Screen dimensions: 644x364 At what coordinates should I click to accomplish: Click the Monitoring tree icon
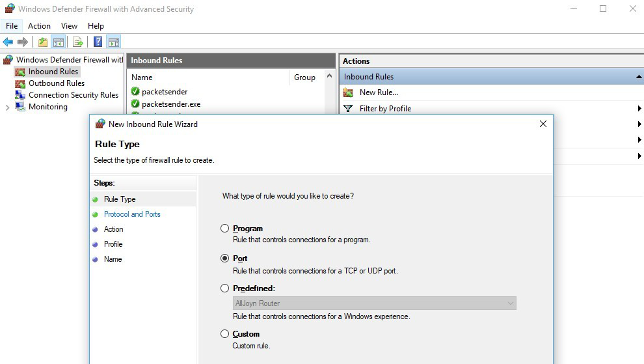[x=20, y=107]
